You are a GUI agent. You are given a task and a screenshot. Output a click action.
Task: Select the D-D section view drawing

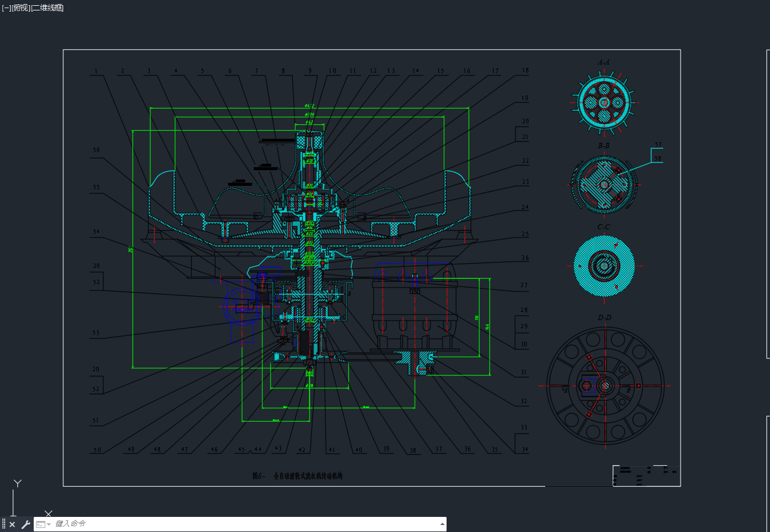pyautogui.click(x=605, y=385)
